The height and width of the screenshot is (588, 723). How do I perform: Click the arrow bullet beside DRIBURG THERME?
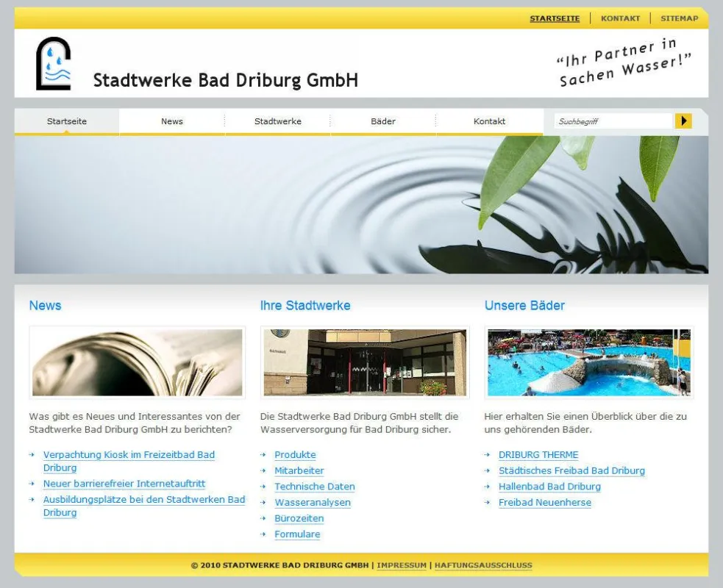(x=488, y=455)
